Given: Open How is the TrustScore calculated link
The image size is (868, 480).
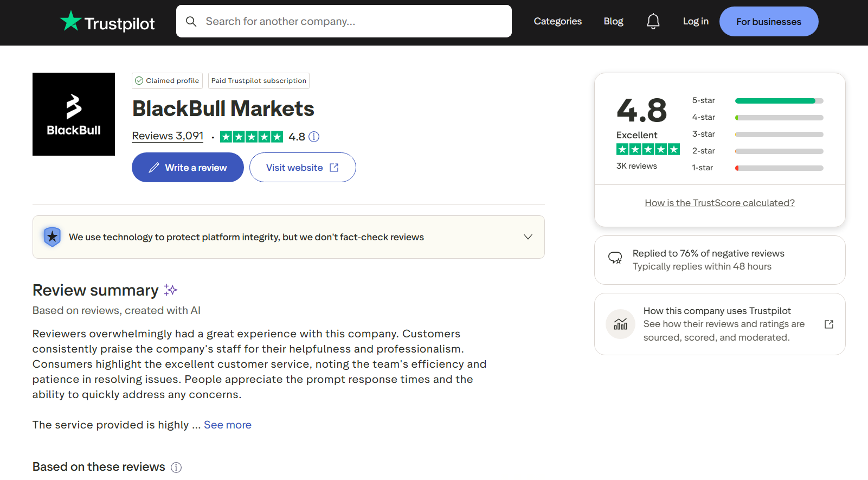Looking at the screenshot, I should click(719, 203).
